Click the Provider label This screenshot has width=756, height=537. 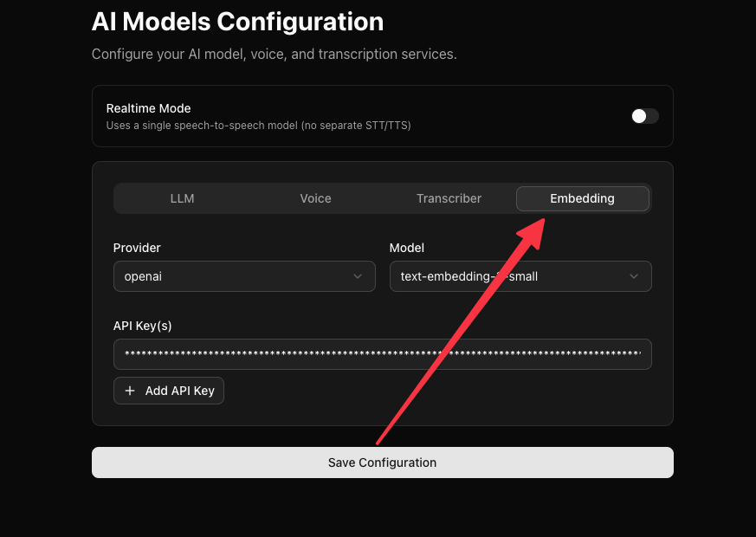[x=137, y=248]
